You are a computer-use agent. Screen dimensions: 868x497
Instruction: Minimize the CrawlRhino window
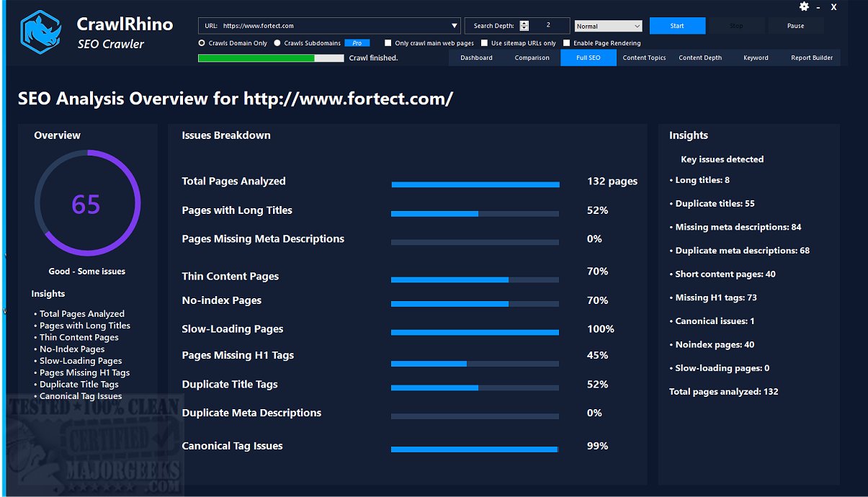[x=818, y=7]
